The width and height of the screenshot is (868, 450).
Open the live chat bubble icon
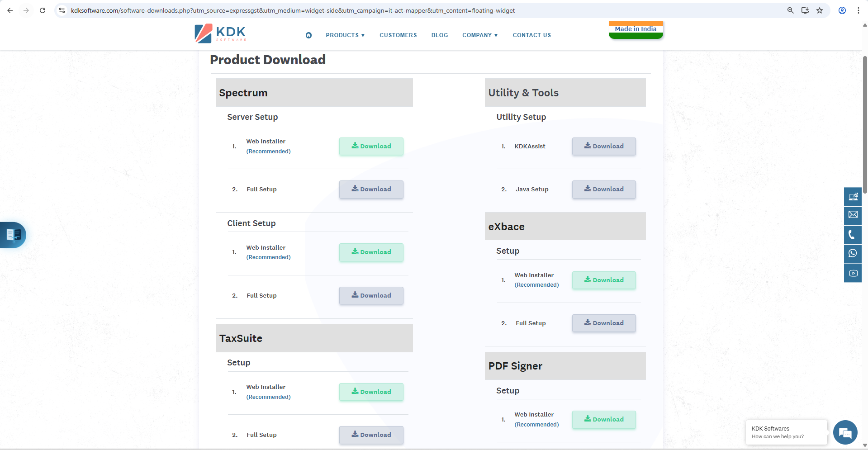coord(844,433)
